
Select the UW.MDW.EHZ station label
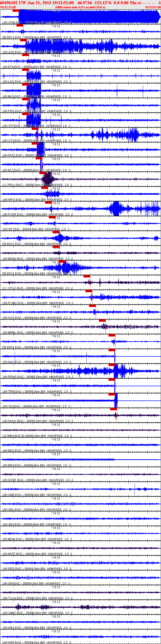coord(12,539)
